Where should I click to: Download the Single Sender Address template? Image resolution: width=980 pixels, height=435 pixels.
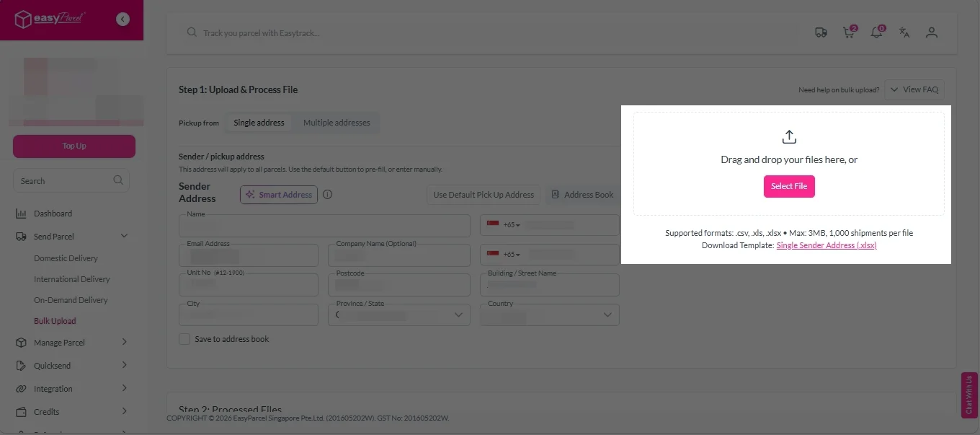tap(827, 245)
